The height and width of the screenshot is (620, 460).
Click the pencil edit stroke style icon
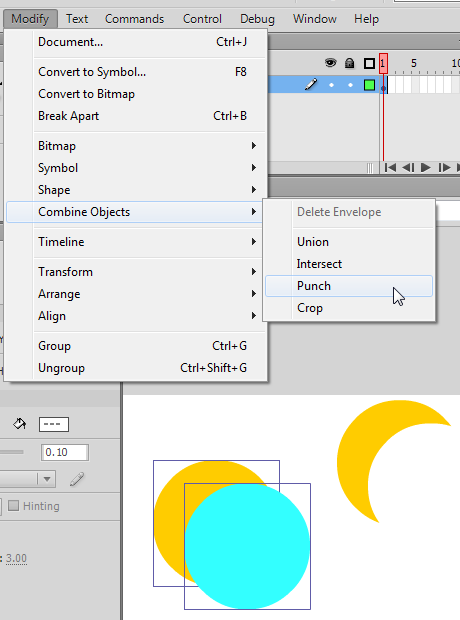click(77, 479)
